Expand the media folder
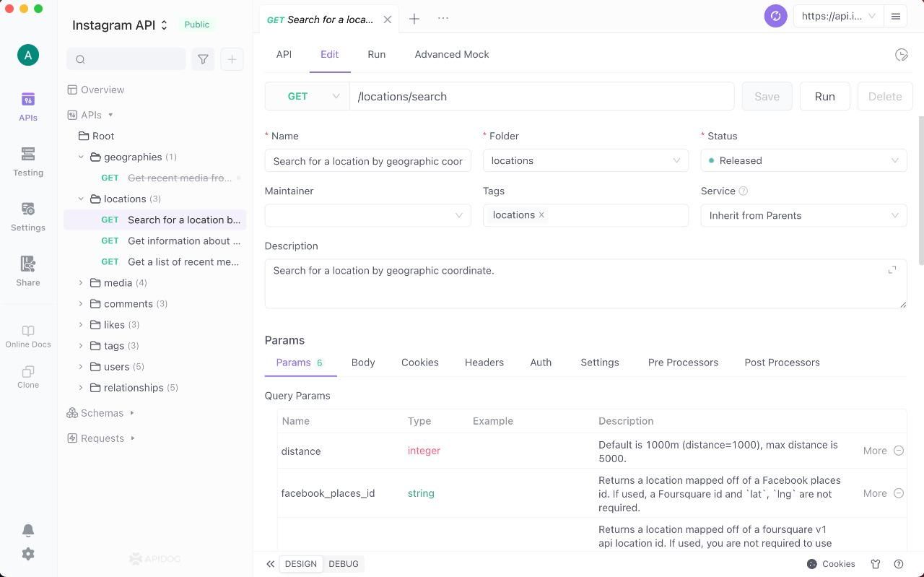 81,282
